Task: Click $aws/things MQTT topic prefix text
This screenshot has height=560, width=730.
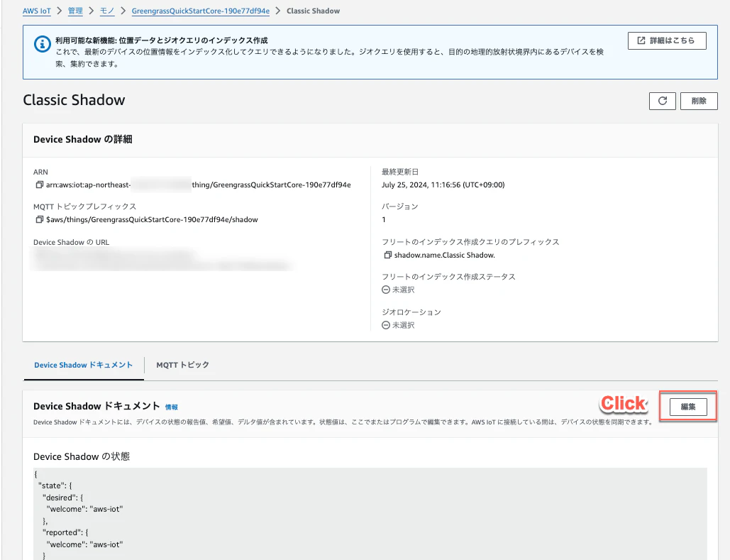Action: click(152, 219)
